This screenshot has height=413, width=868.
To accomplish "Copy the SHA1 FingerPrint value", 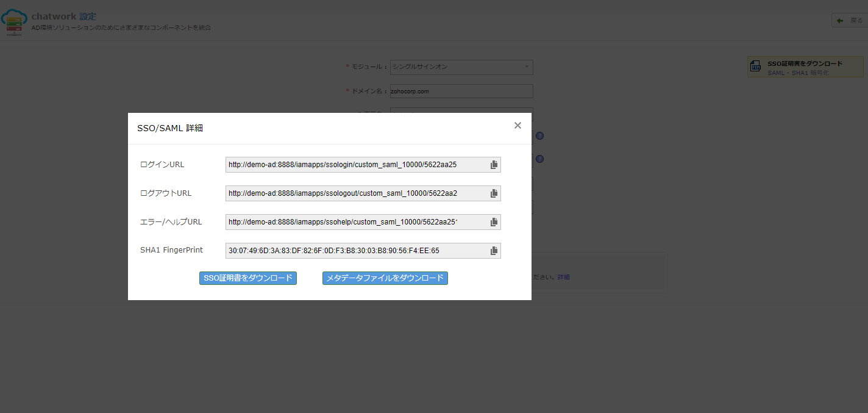I will point(494,251).
